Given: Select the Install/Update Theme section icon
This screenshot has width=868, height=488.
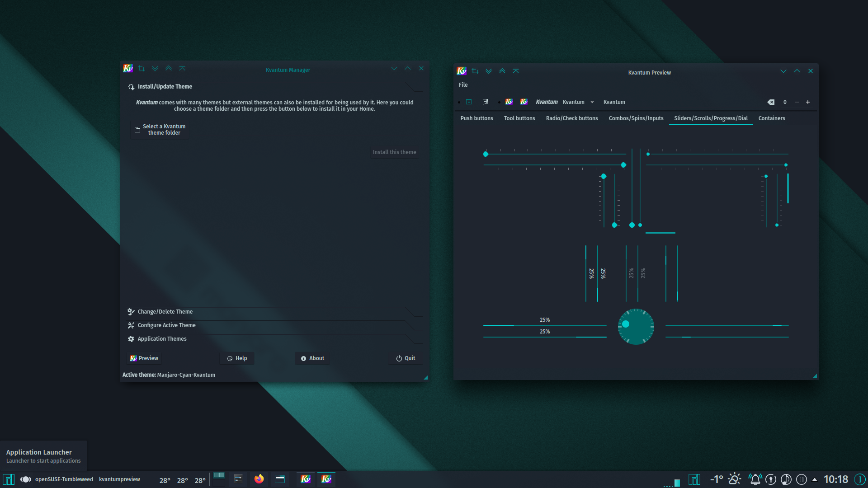Looking at the screenshot, I should 131,87.
